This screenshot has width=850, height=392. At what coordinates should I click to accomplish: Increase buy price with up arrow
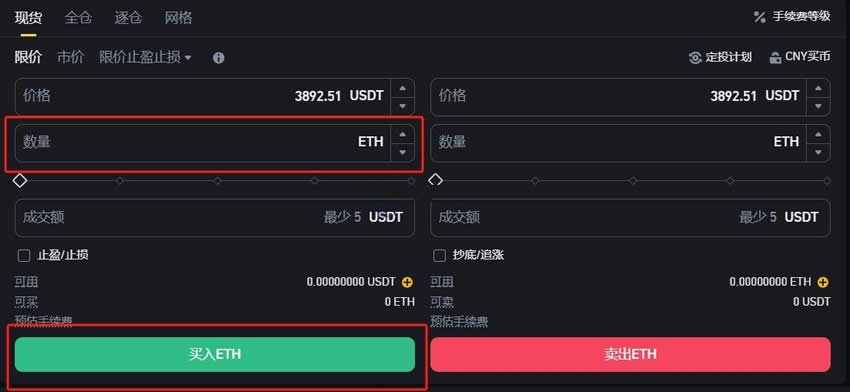(x=402, y=88)
